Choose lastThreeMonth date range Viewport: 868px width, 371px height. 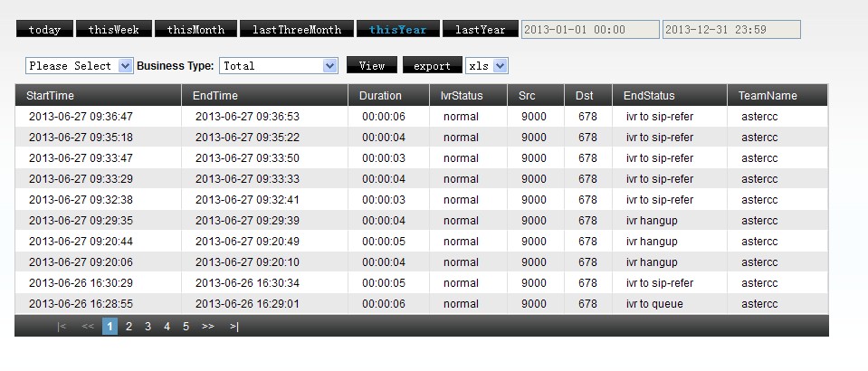pos(297,30)
